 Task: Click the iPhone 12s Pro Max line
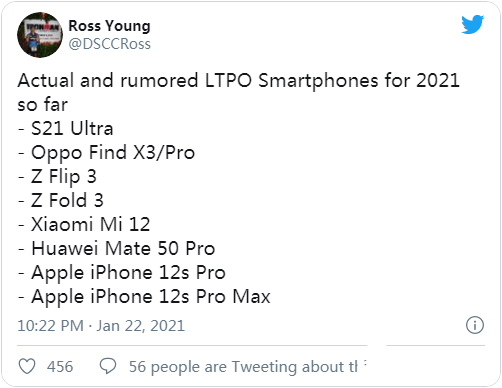[144, 297]
